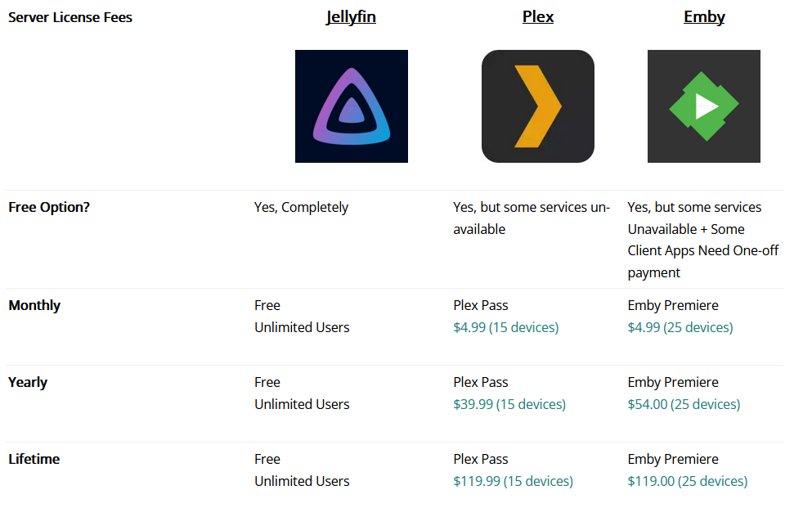Select Emby Premiere monthly $4.99 price link
Image resolution: width=812 pixels, height=517 pixels.
click(680, 327)
